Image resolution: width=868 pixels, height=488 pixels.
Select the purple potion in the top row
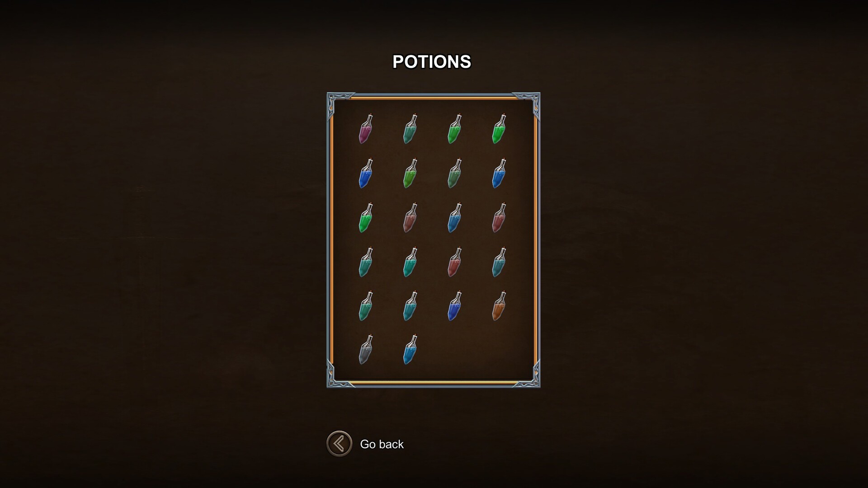[x=366, y=129]
